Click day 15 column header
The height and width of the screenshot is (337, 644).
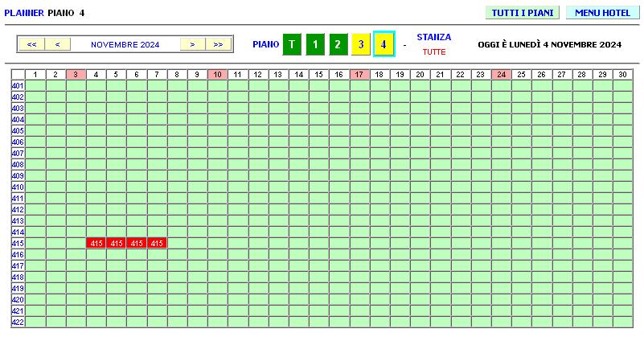318,74
